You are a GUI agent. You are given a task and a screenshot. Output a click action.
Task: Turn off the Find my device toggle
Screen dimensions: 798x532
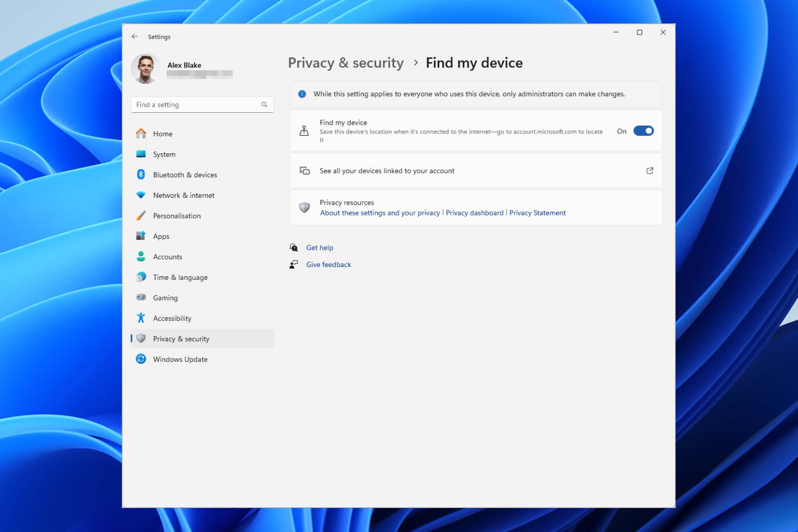(x=643, y=131)
